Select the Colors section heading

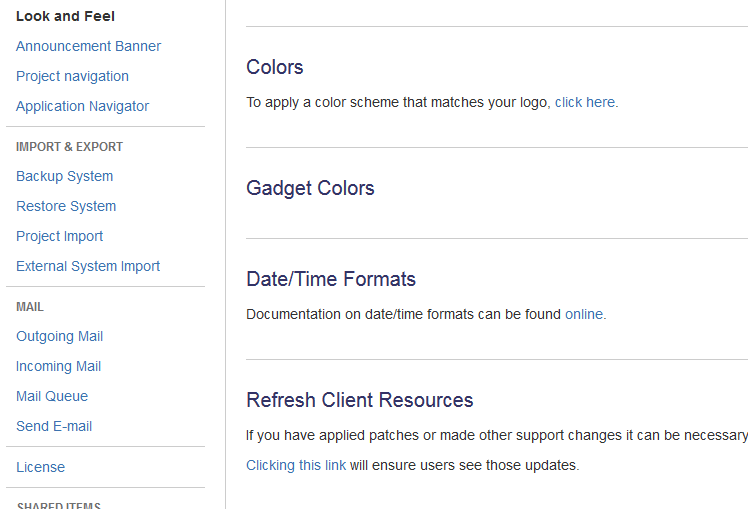click(274, 67)
